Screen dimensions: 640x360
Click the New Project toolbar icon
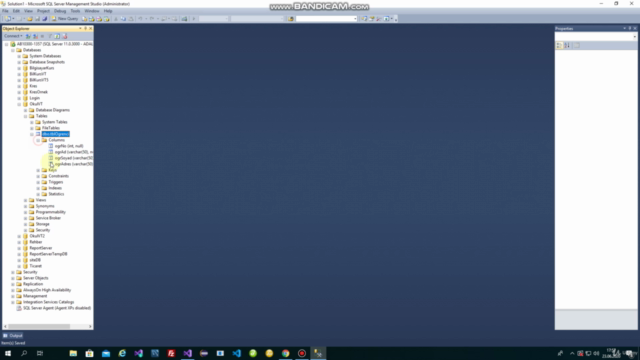tap(7, 19)
